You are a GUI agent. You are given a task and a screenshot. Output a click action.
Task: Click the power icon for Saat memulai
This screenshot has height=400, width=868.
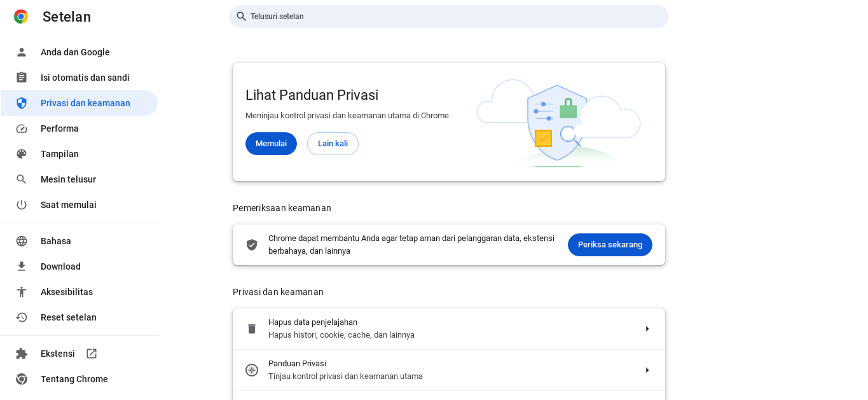(22, 205)
